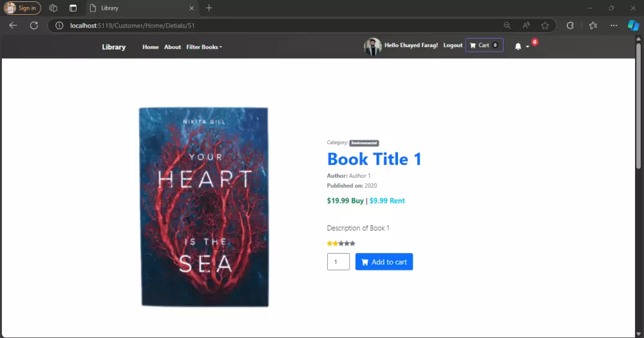Open the browser Settings and more menu
Viewport: 644px width, 338px height.
point(614,26)
